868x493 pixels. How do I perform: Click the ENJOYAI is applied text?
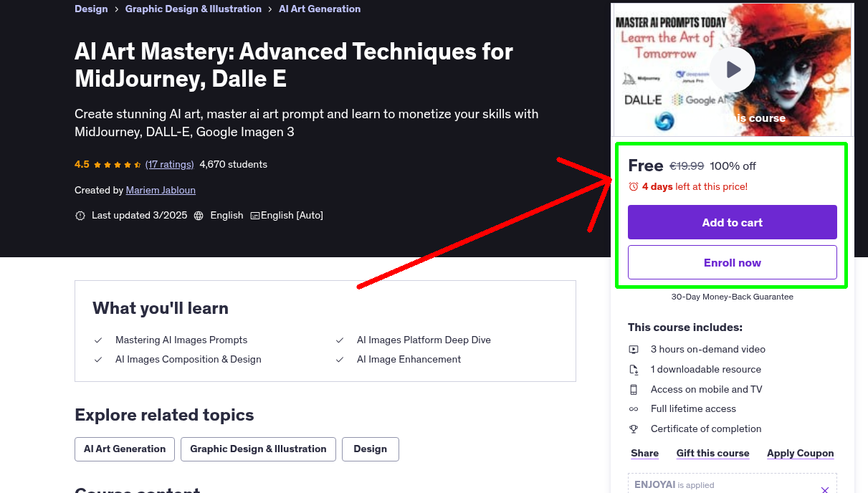(x=674, y=485)
